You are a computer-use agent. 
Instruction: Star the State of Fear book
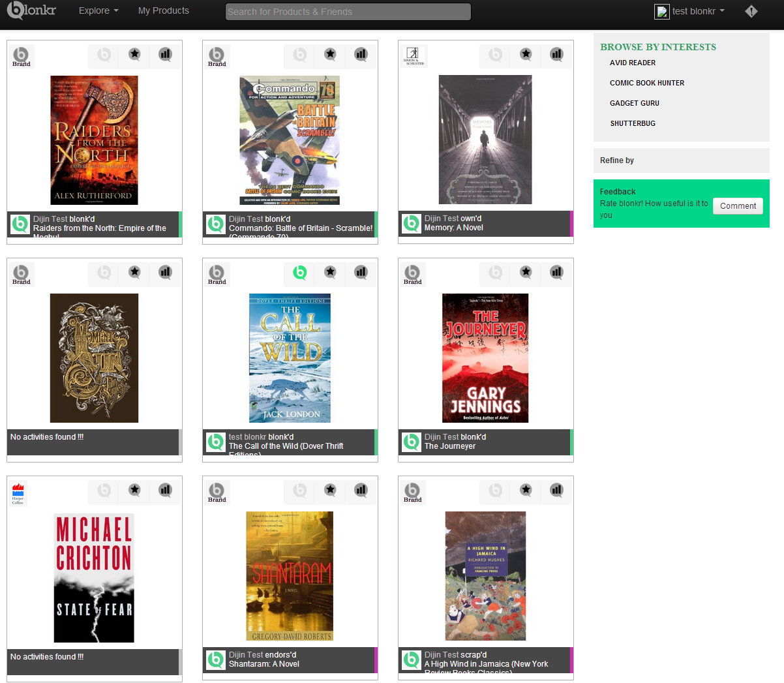coord(134,490)
